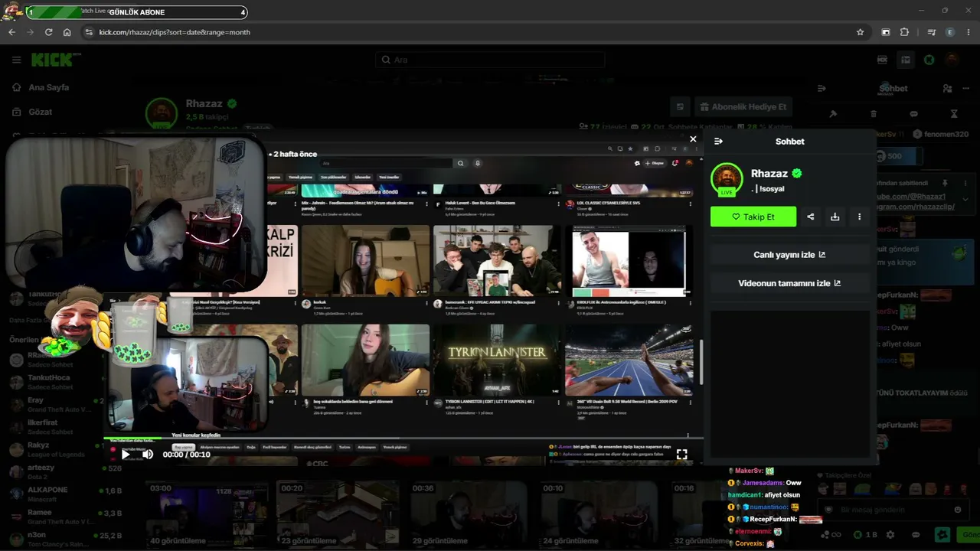The image size is (980, 551).
Task: Open ALKAPONE's channel in the sidebar
Action: pyautogui.click(x=65, y=494)
